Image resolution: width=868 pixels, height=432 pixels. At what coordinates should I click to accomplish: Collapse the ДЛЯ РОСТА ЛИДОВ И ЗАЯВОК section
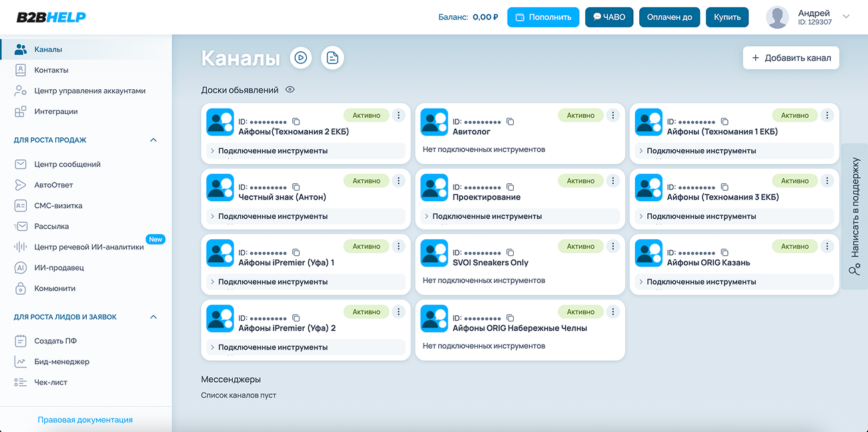coord(153,317)
